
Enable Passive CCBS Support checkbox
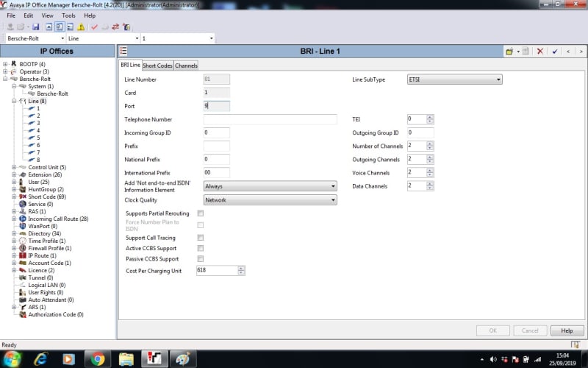[x=201, y=259]
